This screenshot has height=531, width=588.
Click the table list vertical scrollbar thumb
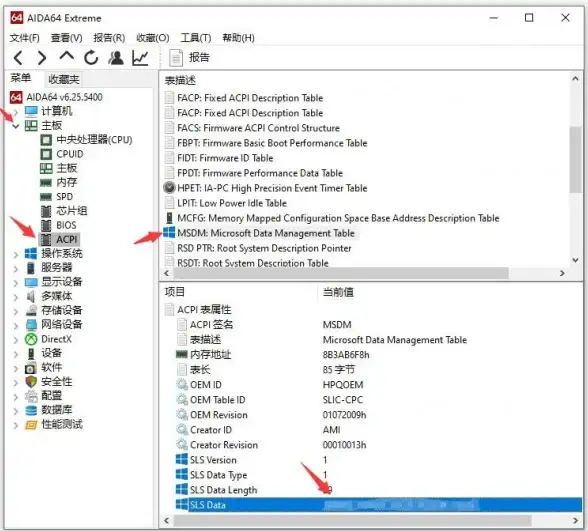(575, 159)
